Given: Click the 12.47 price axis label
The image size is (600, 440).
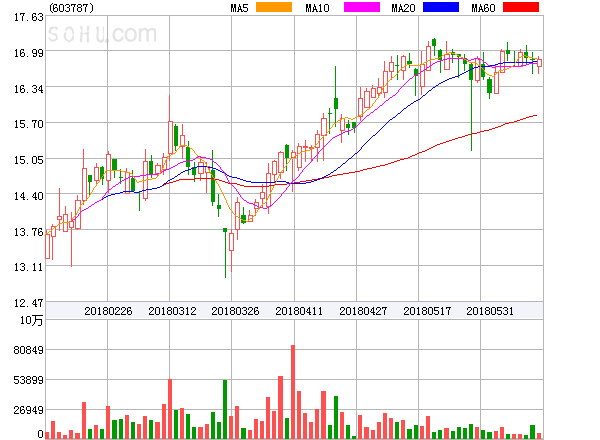Looking at the screenshot, I should (29, 303).
